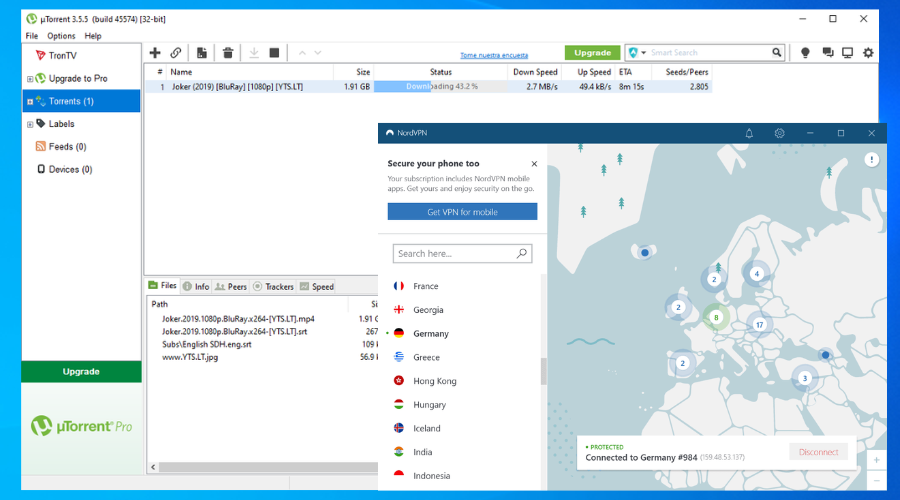This screenshot has width=900, height=500.
Task: Select Georgia in NordVPN country list
Action: coord(428,309)
